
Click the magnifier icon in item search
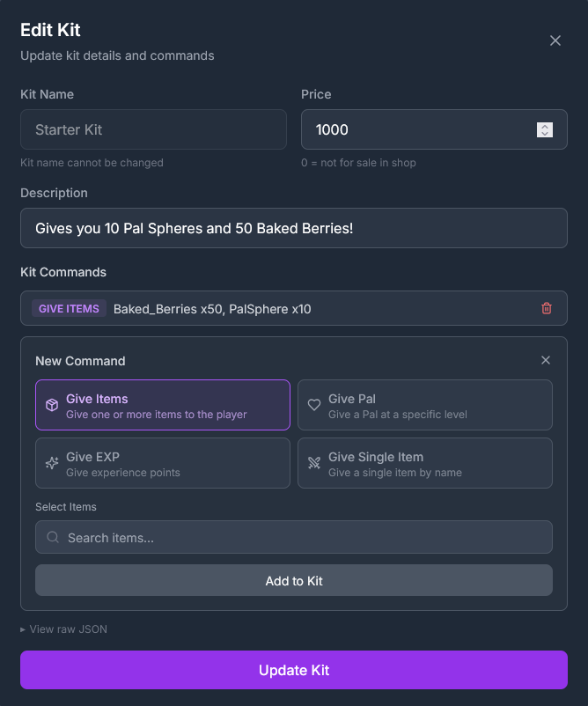coord(53,537)
